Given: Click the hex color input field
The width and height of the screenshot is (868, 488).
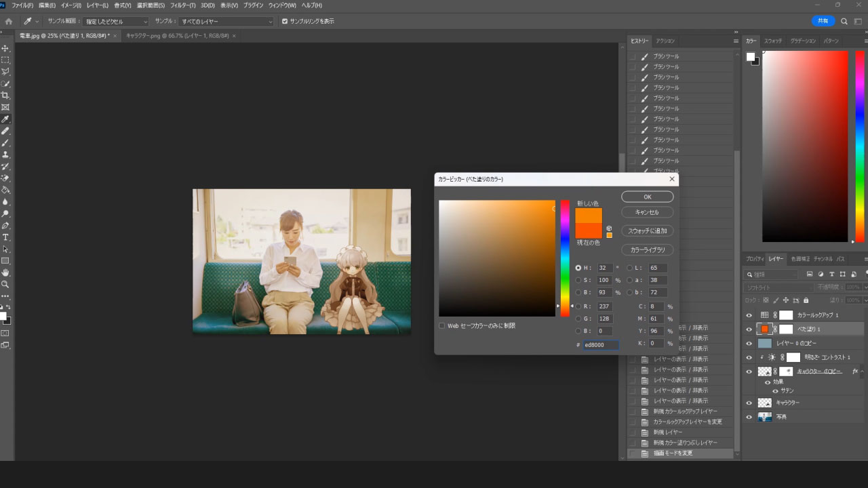Looking at the screenshot, I should click(x=601, y=345).
